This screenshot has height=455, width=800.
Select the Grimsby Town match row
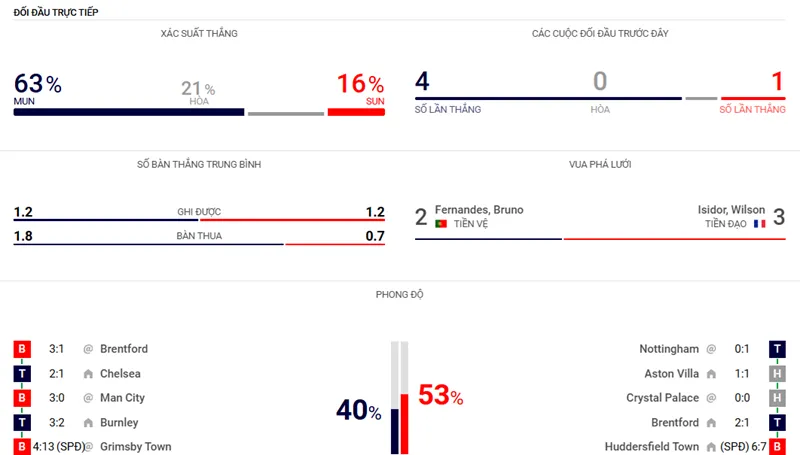[x=135, y=447]
